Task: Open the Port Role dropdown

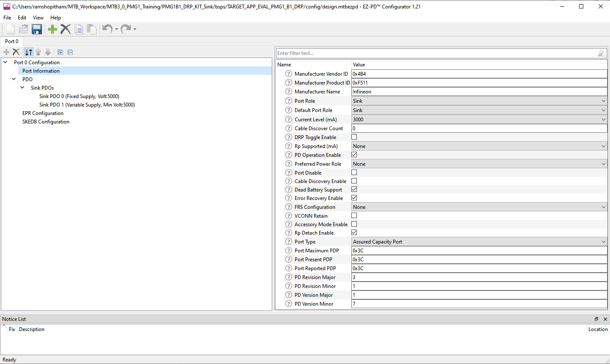Action: (x=479, y=101)
